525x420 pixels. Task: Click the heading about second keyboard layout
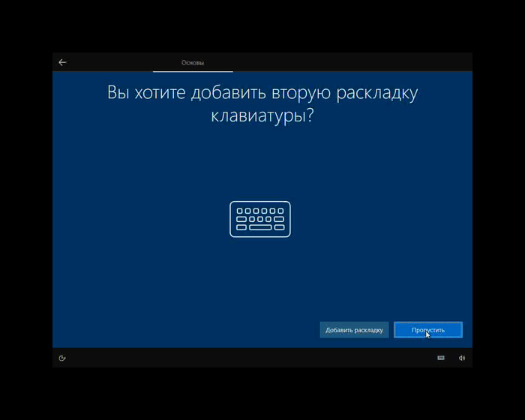(x=262, y=105)
